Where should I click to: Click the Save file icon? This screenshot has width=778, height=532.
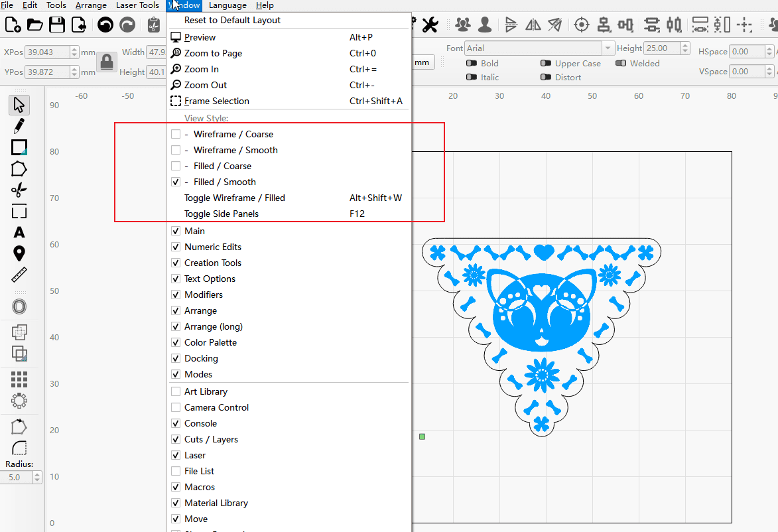click(x=57, y=25)
